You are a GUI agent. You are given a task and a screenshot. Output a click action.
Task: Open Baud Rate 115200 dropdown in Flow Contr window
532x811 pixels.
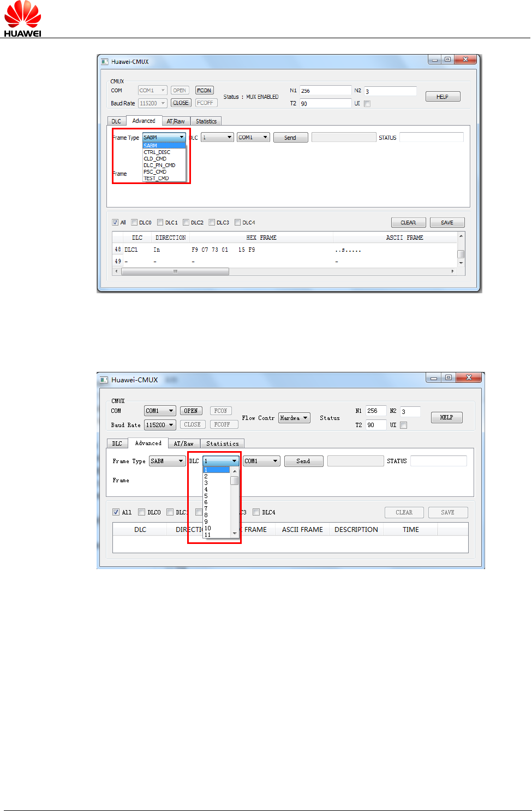160,425
